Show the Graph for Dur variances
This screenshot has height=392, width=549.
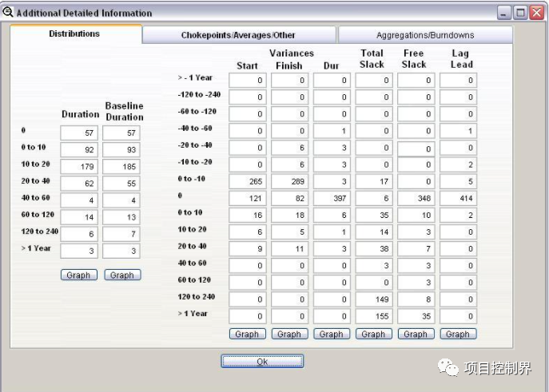point(332,334)
